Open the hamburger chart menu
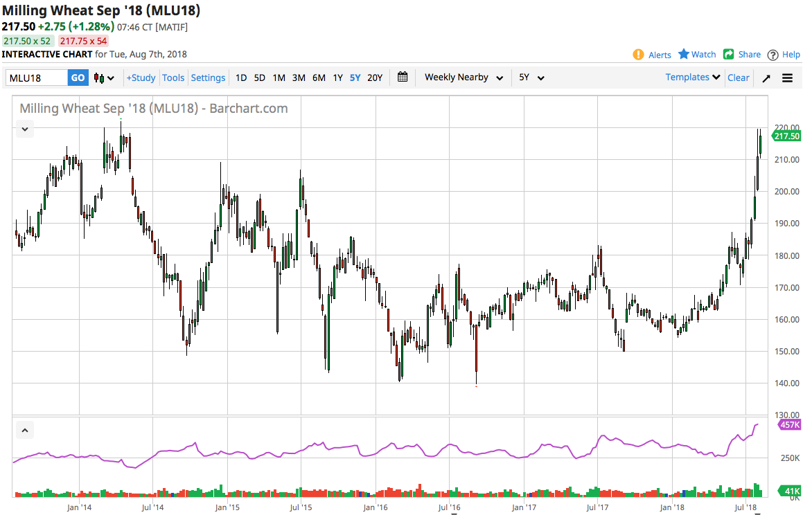The image size is (812, 515). click(787, 78)
